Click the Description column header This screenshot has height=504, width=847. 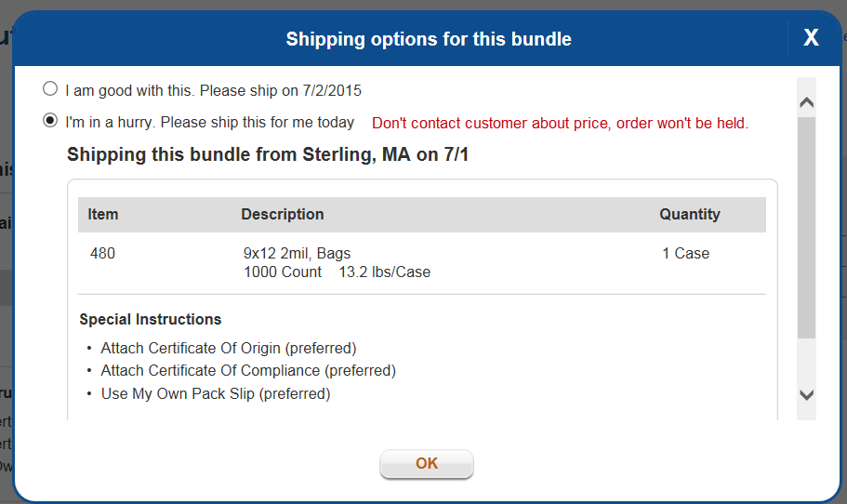click(283, 215)
